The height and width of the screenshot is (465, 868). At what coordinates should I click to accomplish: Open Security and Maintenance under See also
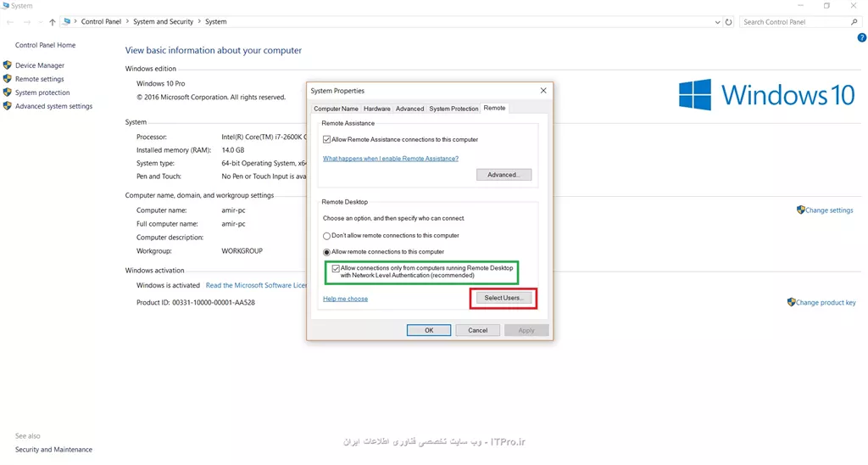[53, 450]
